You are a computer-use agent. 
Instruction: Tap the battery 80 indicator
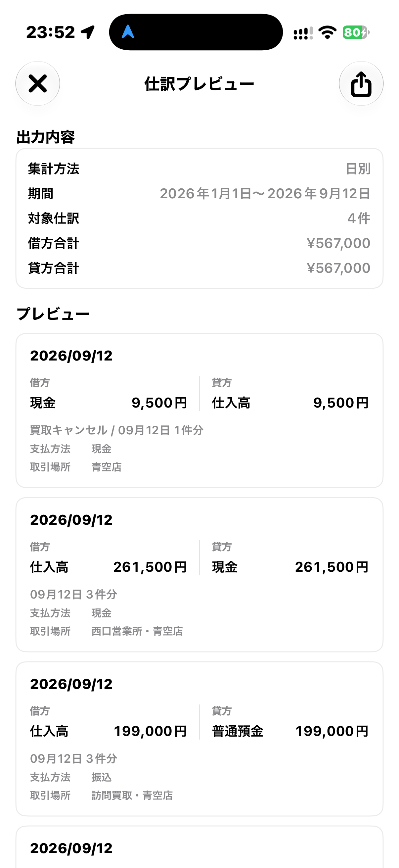pyautogui.click(x=356, y=32)
